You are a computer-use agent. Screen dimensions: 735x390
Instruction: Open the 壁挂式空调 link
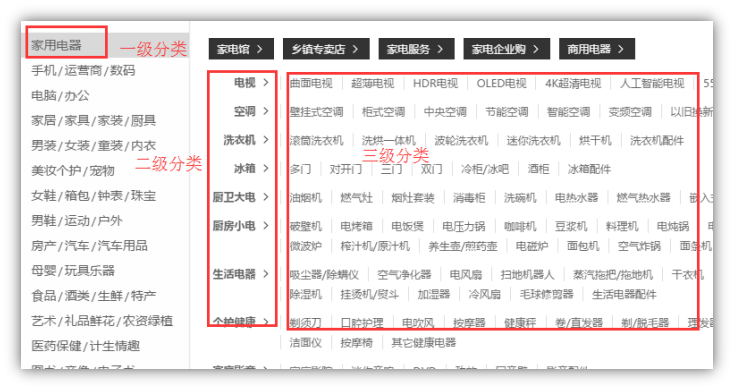[x=316, y=112]
